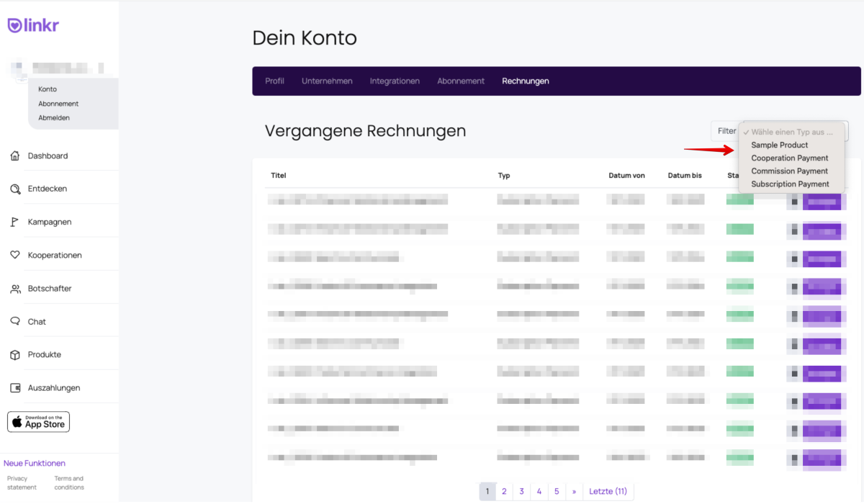This screenshot has width=864, height=504.
Task: Select Sample Product filter option
Action: (x=779, y=145)
